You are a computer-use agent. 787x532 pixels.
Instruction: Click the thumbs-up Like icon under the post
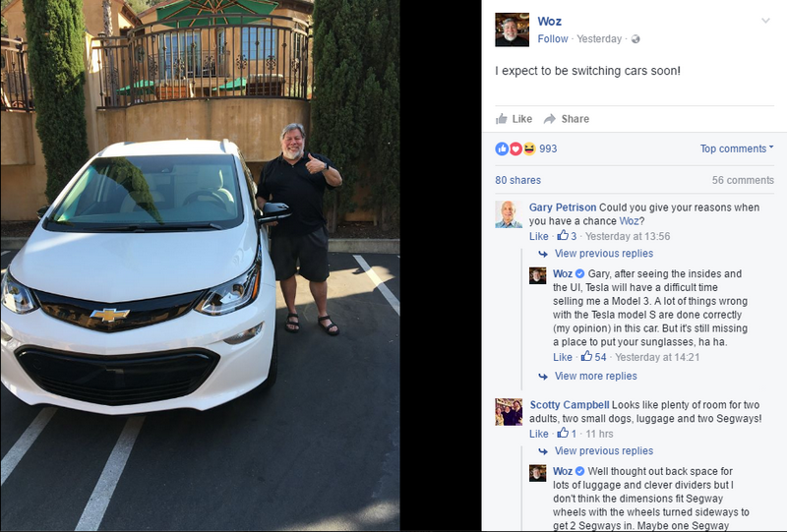click(501, 119)
